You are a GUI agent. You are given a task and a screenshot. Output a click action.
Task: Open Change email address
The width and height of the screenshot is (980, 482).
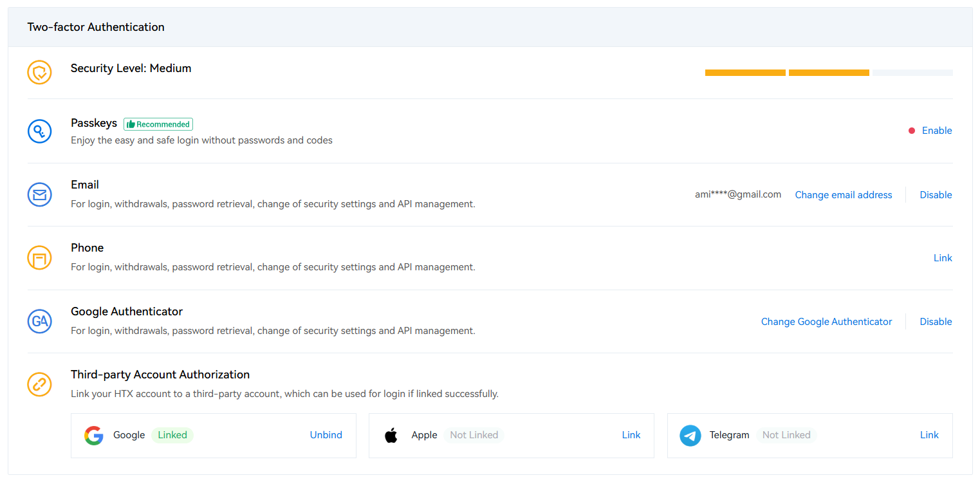click(x=844, y=195)
